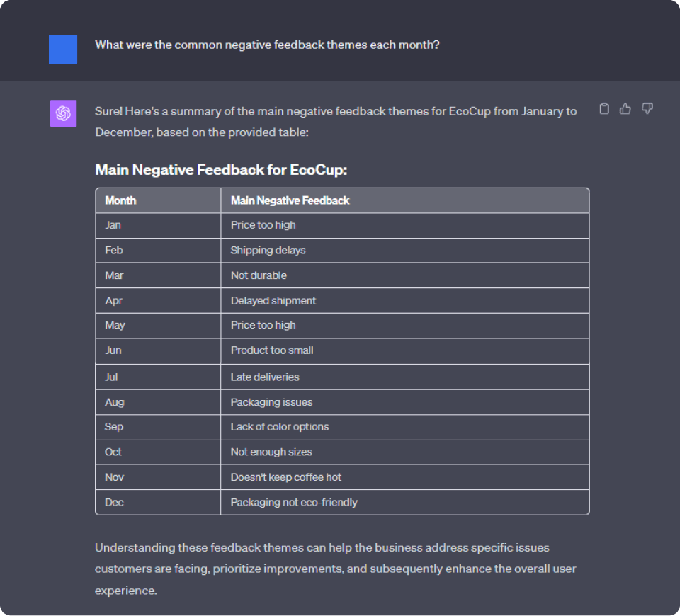Click the 'Packaging not eco-friendly' cell
This screenshot has width=680, height=616.
(x=404, y=503)
